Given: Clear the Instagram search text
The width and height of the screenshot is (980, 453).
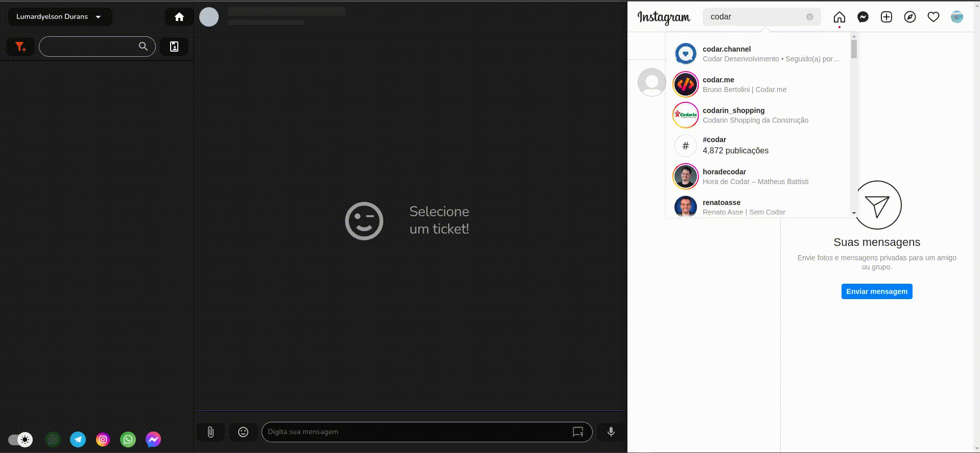Looking at the screenshot, I should (810, 17).
